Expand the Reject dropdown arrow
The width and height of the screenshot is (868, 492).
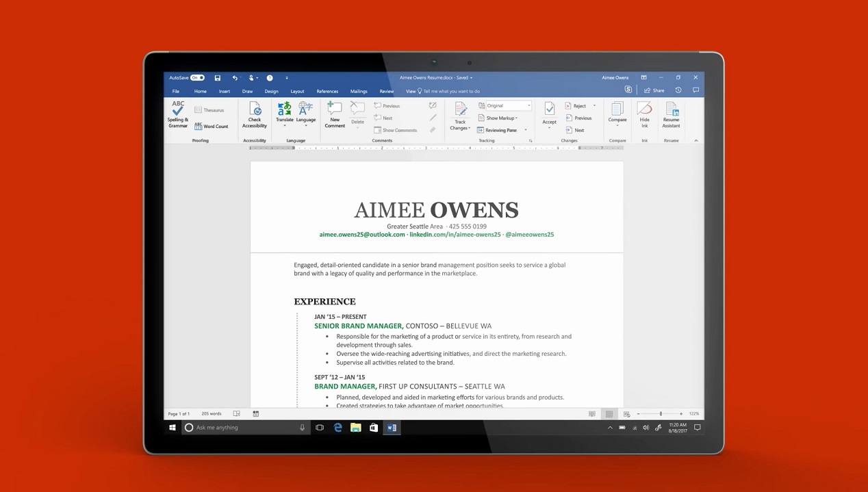(x=594, y=106)
